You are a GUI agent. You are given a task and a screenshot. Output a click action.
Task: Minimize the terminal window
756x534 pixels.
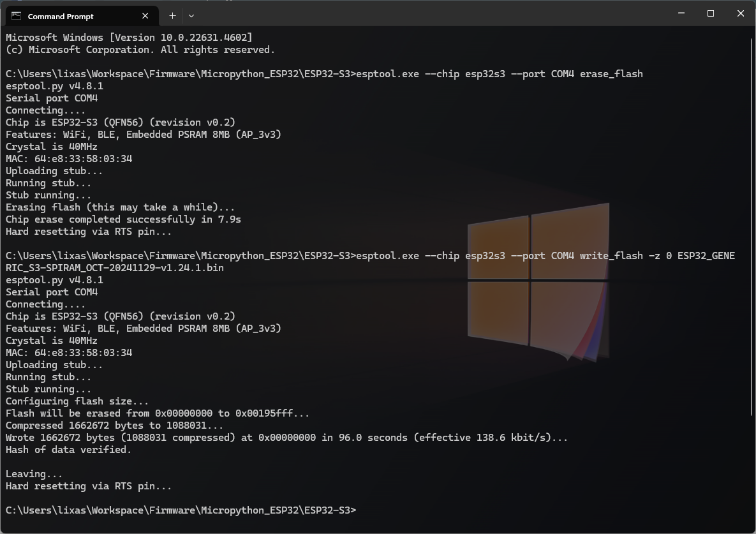click(x=681, y=13)
